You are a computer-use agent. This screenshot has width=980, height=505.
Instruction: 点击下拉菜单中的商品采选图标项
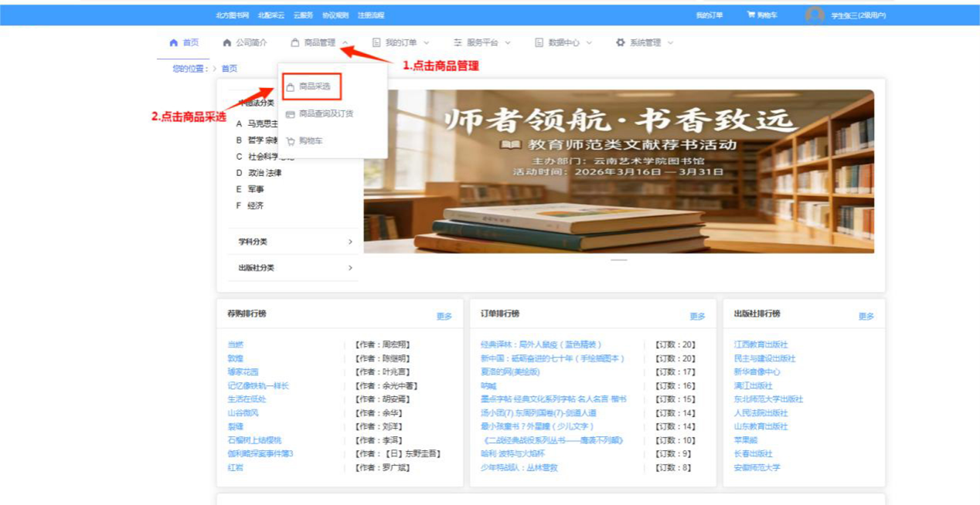(x=291, y=87)
